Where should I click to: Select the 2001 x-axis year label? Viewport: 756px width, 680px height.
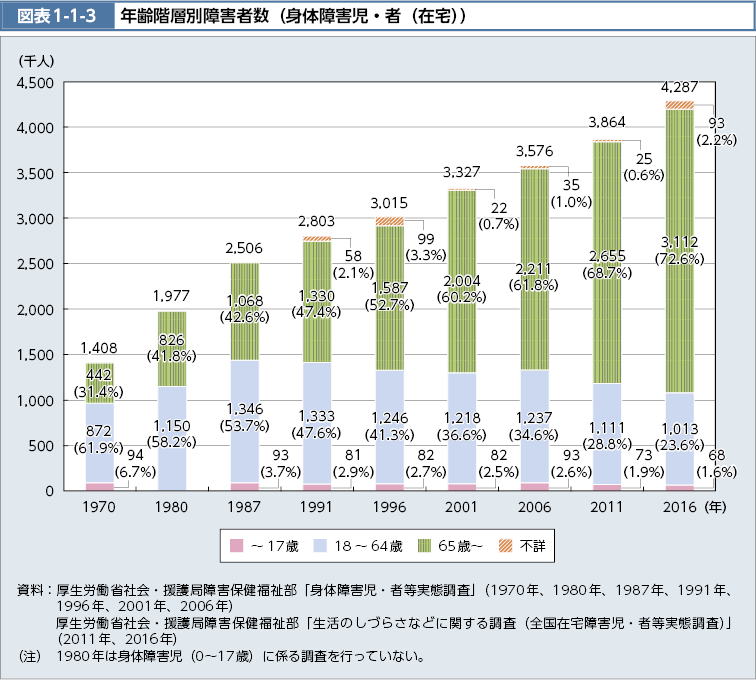461,508
